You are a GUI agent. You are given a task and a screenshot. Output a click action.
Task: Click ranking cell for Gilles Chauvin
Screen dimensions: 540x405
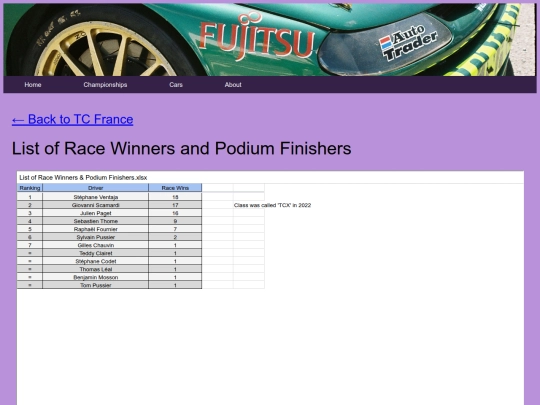coord(30,245)
